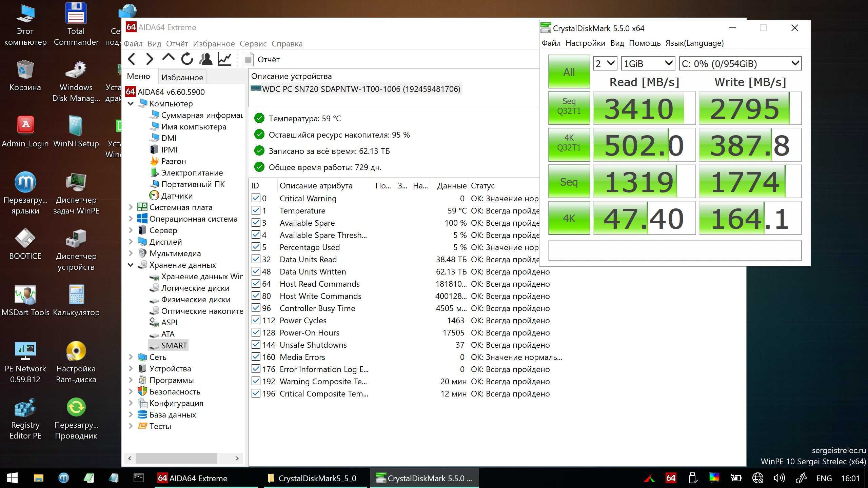Viewport: 868px width, 488px height.
Task: Uncheck the Percentage Used attribute checkbox
Action: [256, 247]
